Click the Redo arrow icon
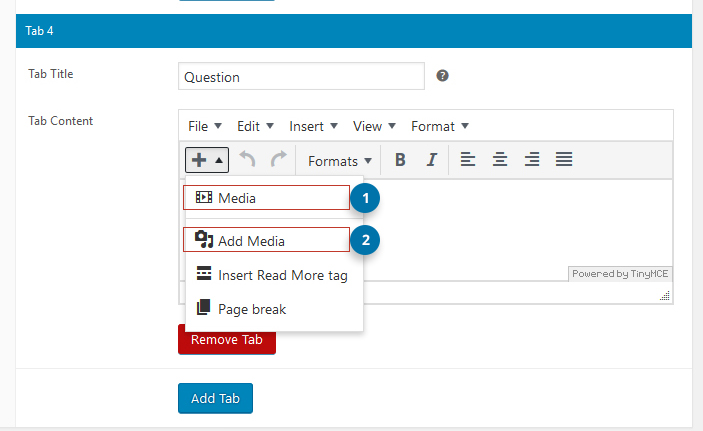The width and height of the screenshot is (703, 431). [279, 160]
